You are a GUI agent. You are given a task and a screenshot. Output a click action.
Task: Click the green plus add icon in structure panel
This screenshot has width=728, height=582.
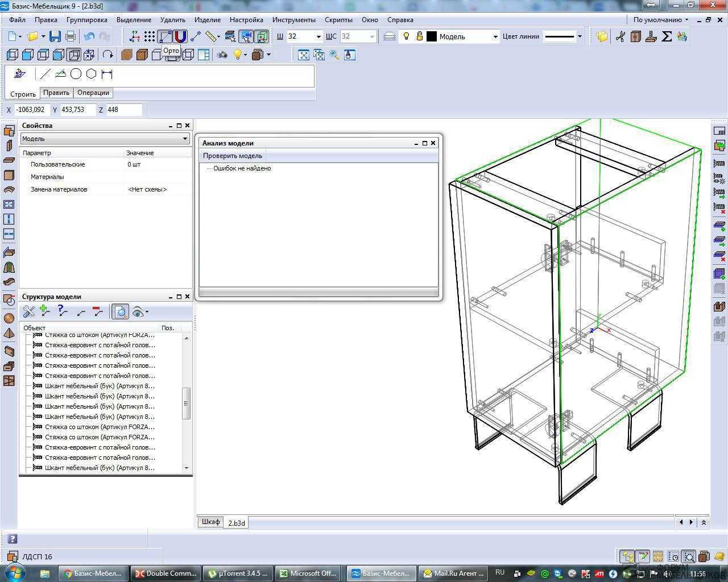tap(45, 311)
